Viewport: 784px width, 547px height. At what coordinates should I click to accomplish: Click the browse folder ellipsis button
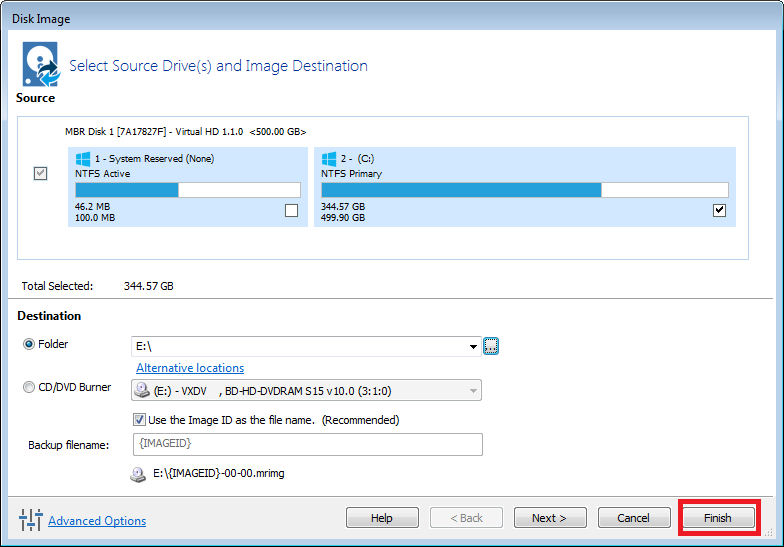[x=491, y=346]
